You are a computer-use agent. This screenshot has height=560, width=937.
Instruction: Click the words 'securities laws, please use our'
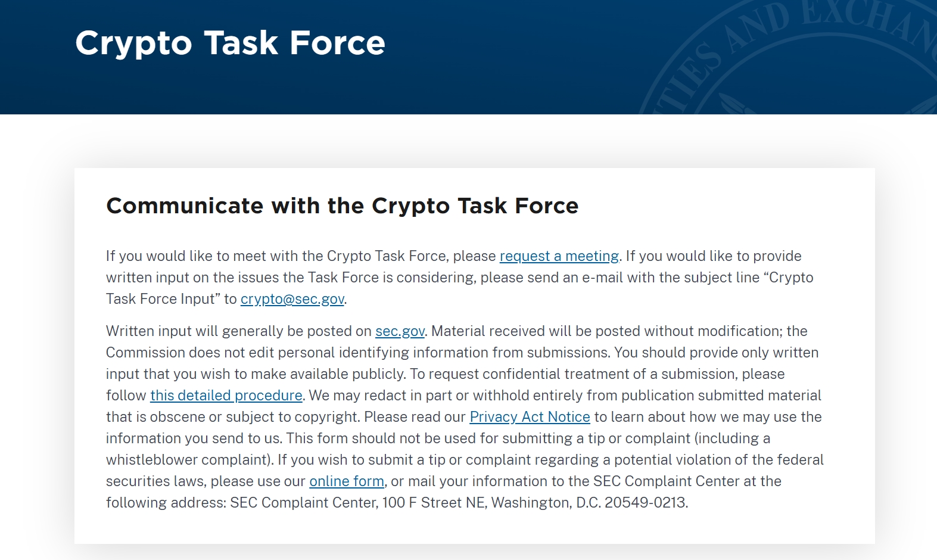tap(206, 481)
